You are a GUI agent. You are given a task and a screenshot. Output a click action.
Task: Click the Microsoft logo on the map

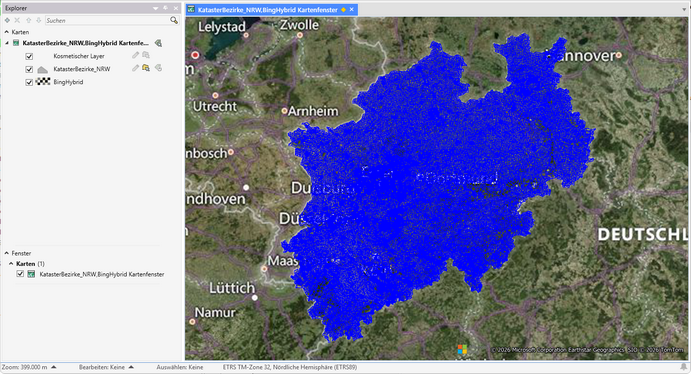(462, 349)
